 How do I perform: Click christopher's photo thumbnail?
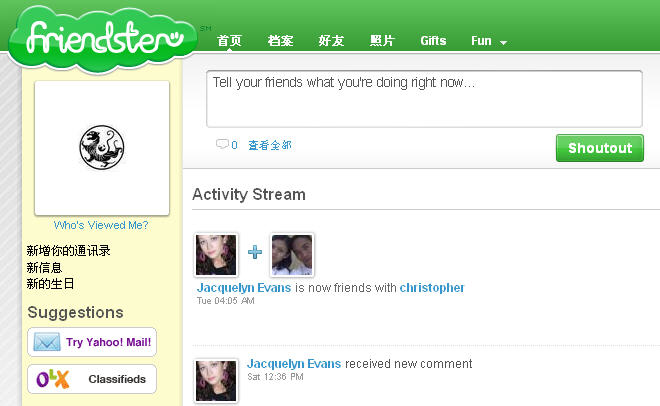pyautogui.click(x=292, y=255)
